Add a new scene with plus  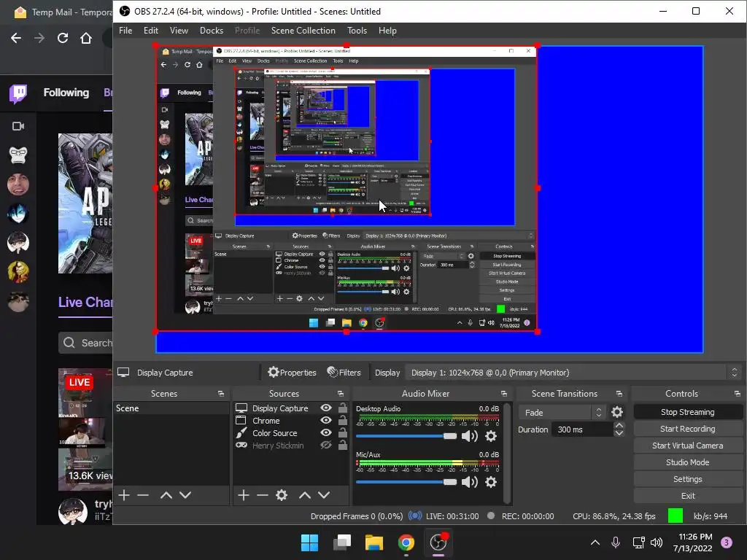click(124, 495)
